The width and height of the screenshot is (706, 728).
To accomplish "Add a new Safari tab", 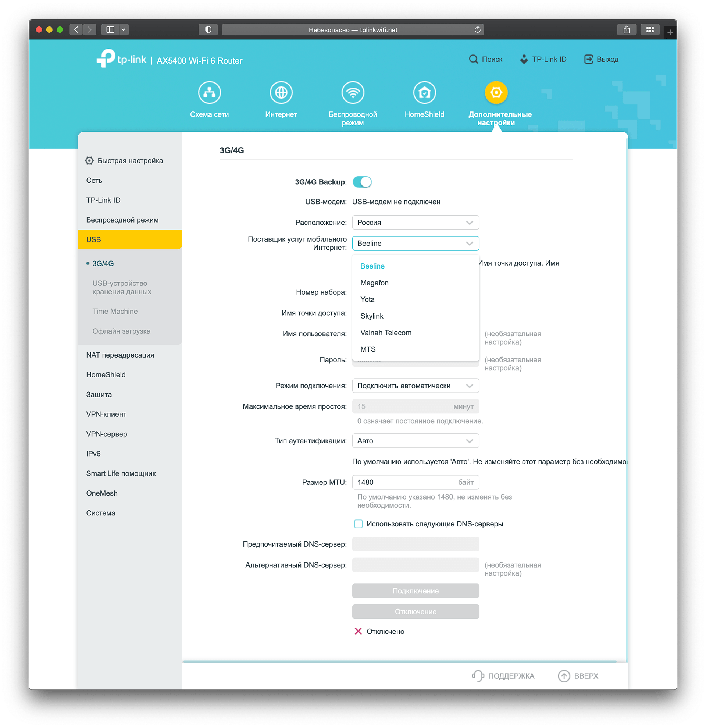I will (x=670, y=33).
